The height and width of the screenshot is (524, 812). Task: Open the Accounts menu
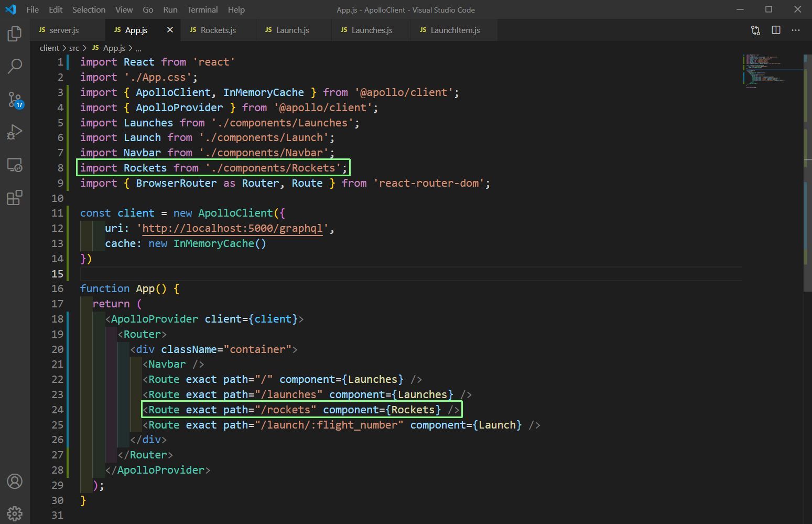(15, 481)
